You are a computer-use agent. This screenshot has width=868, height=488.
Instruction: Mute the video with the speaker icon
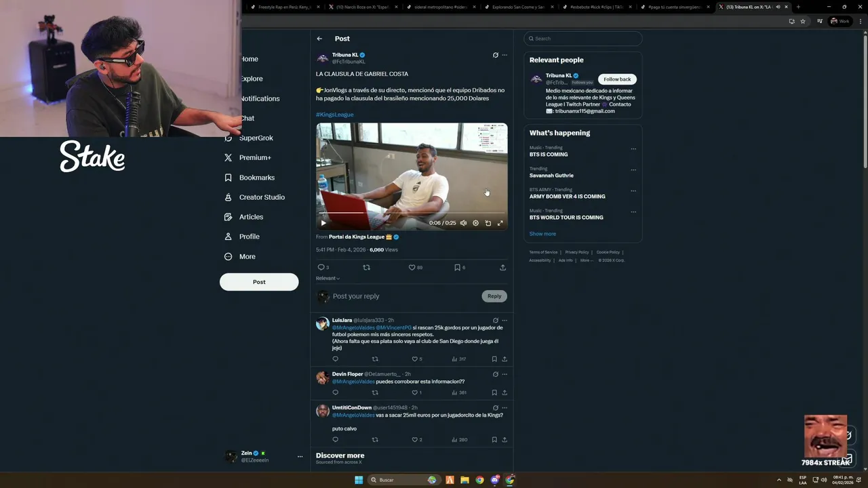point(463,223)
